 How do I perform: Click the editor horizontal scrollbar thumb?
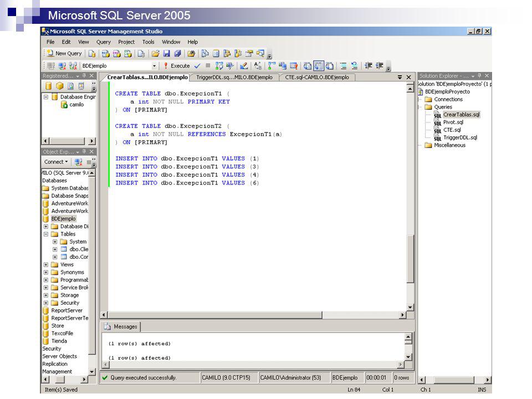point(215,315)
